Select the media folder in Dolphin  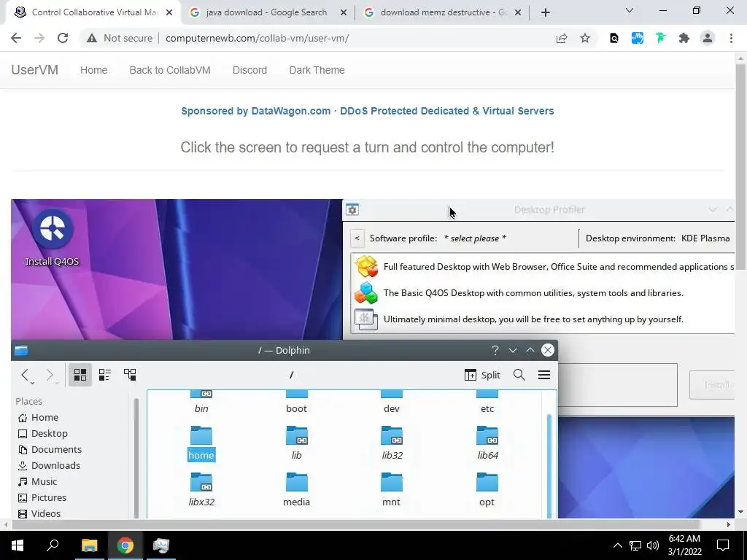tap(296, 490)
